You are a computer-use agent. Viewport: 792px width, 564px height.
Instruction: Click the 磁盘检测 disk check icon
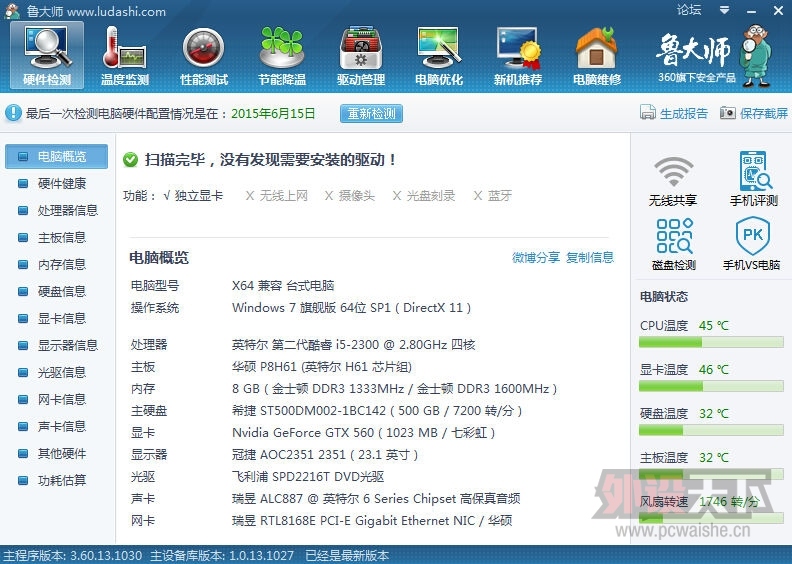(674, 244)
